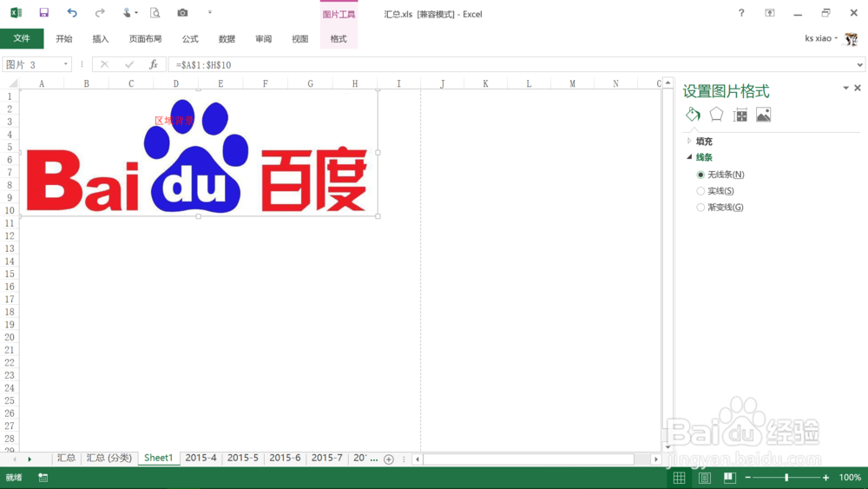Select row 15 header
The height and width of the screenshot is (489, 868).
coord(10,274)
